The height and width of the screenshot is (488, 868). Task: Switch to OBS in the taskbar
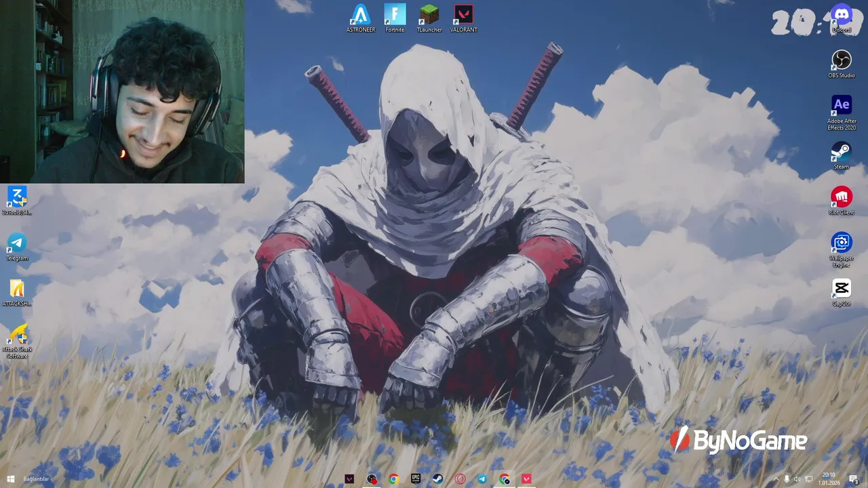[372, 479]
